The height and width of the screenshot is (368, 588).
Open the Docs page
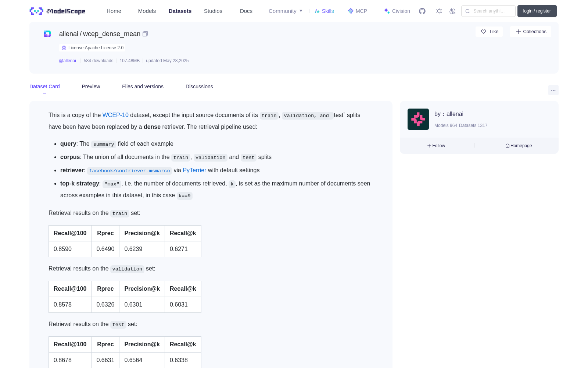click(x=246, y=11)
